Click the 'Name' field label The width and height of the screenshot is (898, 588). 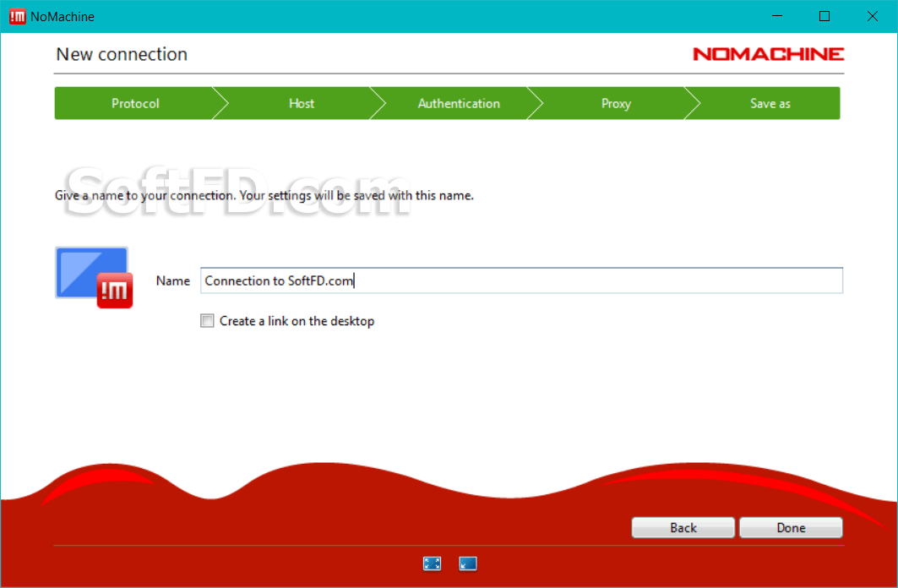click(x=173, y=280)
